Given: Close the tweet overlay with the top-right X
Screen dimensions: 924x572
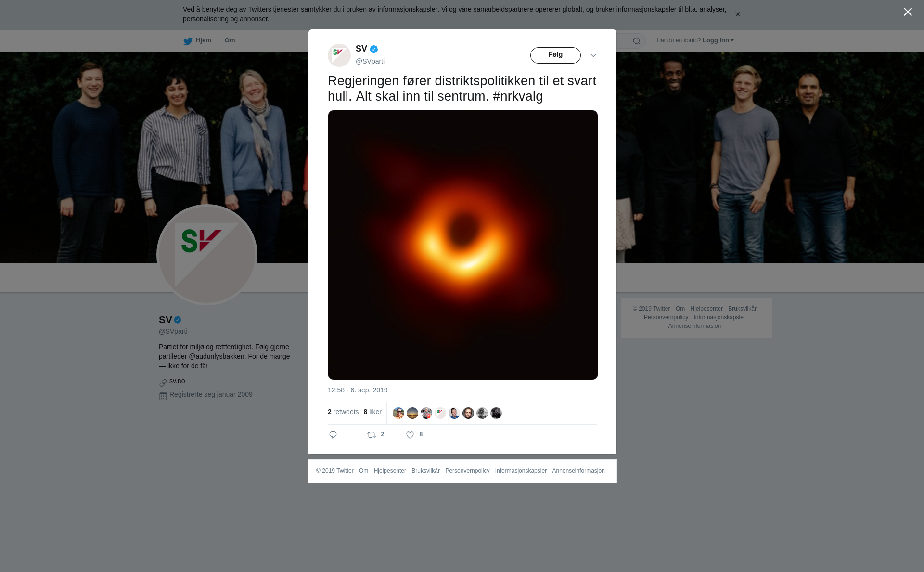Looking at the screenshot, I should coord(908,12).
